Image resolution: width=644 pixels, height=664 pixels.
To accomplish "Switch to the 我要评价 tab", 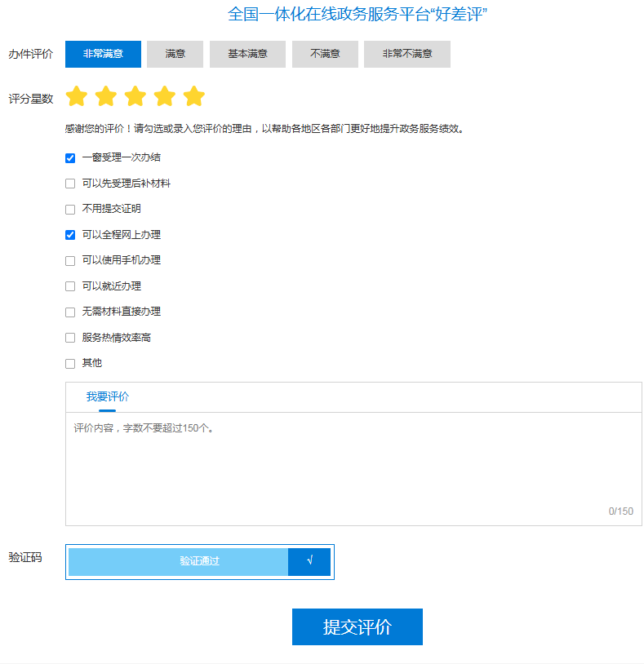I will tap(108, 397).
